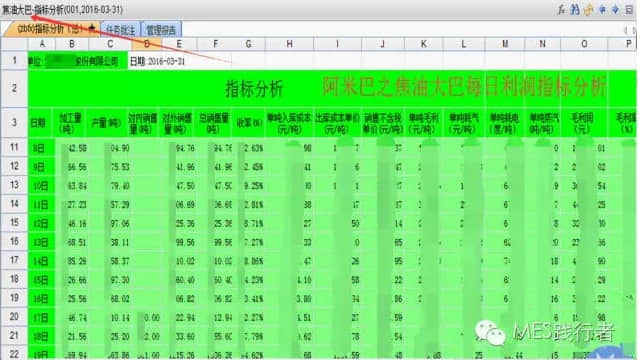This screenshot has width=642, height=360.
Task: Click the 10.14 cell in row 20
Action: click(110, 317)
